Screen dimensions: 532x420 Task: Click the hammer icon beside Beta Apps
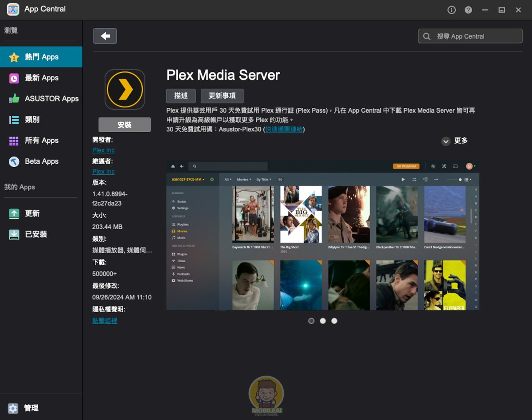pos(14,161)
